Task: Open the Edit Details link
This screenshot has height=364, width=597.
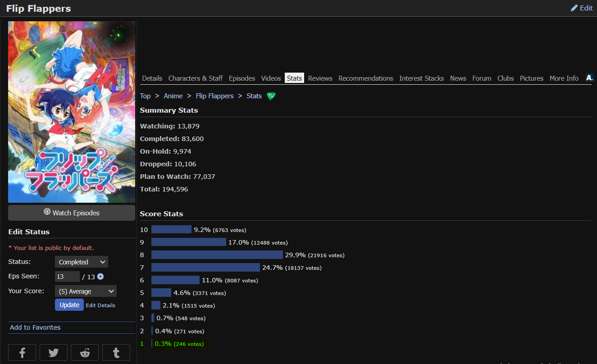Action: pyautogui.click(x=100, y=305)
